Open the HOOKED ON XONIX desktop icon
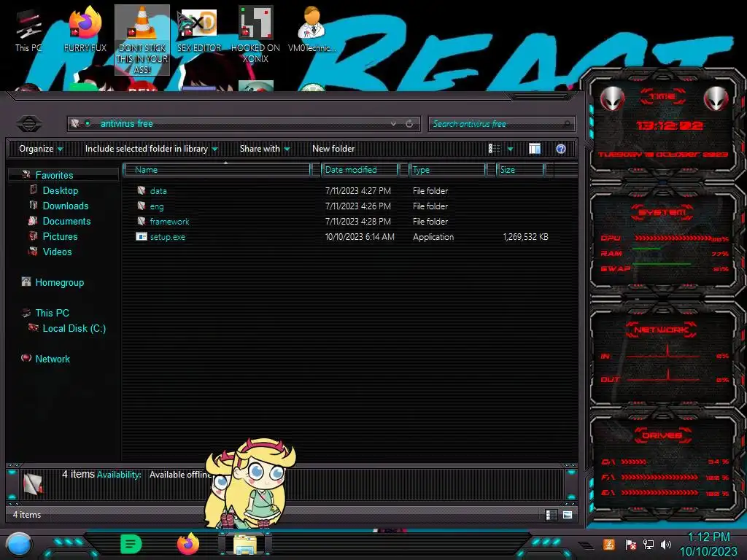This screenshot has height=560, width=747. click(x=255, y=35)
